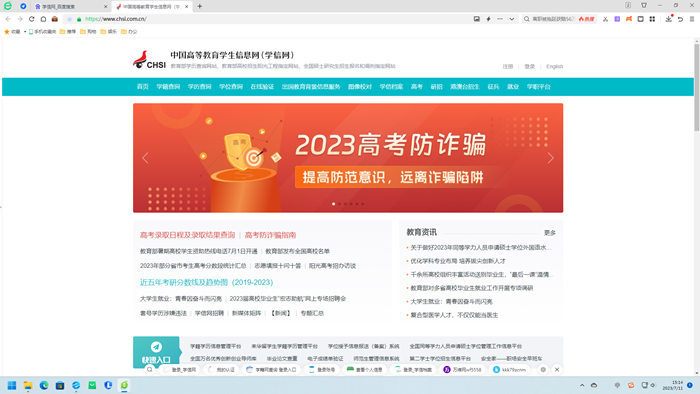Open the apps grid icon in toolbar

click(x=652, y=19)
